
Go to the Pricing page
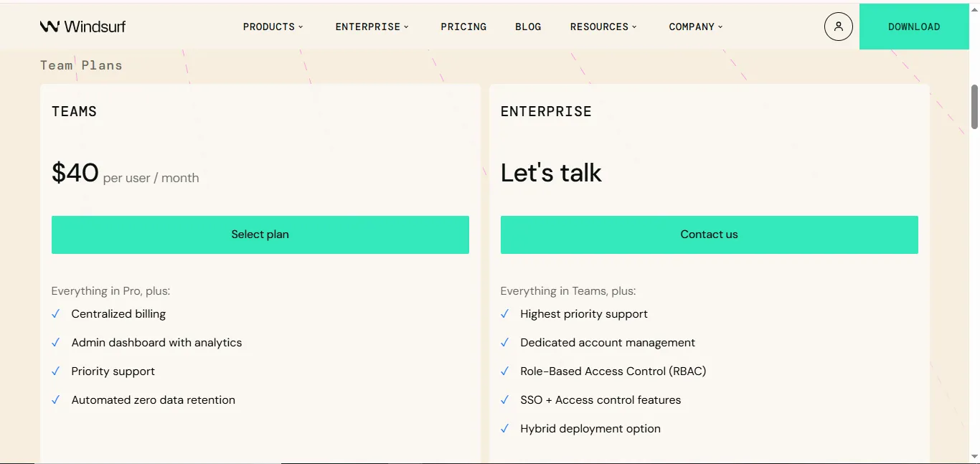click(x=463, y=27)
